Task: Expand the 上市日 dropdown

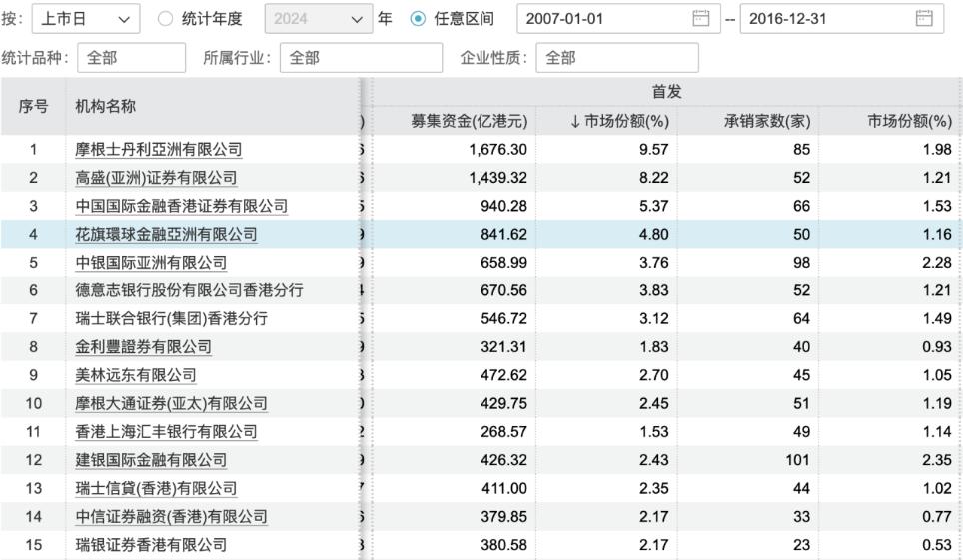Action: (x=85, y=18)
